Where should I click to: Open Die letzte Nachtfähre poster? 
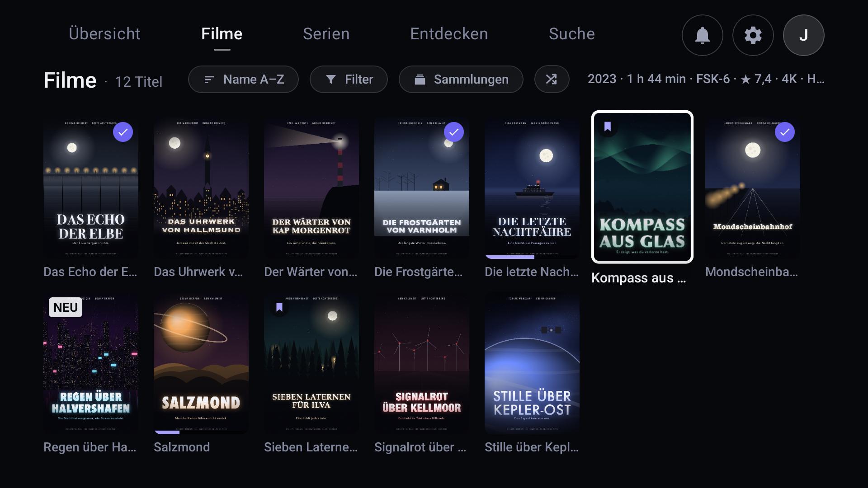tap(532, 188)
